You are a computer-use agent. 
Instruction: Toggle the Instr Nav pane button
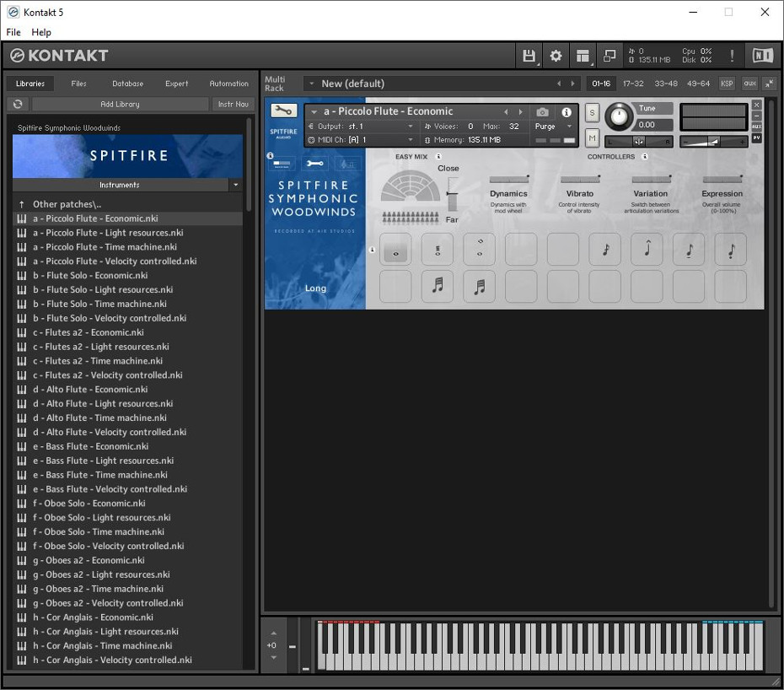pyautogui.click(x=234, y=104)
